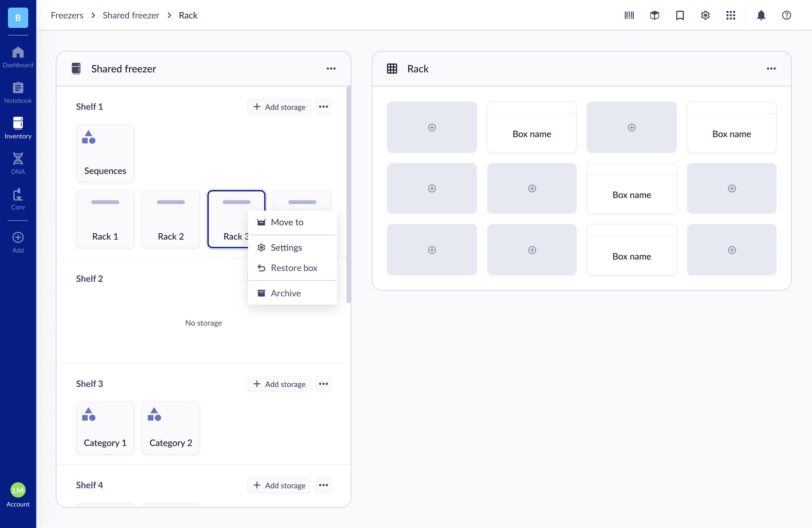
Task: Open Rack 1 on Shelf 1
Action: 105,219
